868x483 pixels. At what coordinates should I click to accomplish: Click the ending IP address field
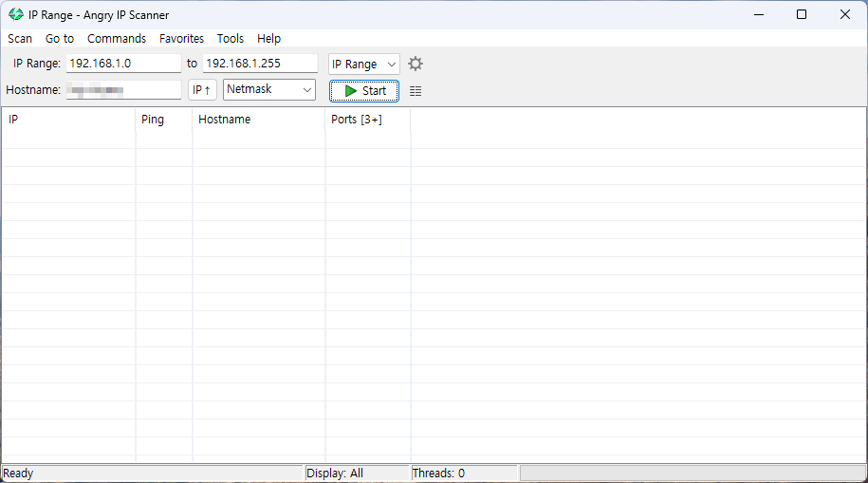pyautogui.click(x=260, y=64)
